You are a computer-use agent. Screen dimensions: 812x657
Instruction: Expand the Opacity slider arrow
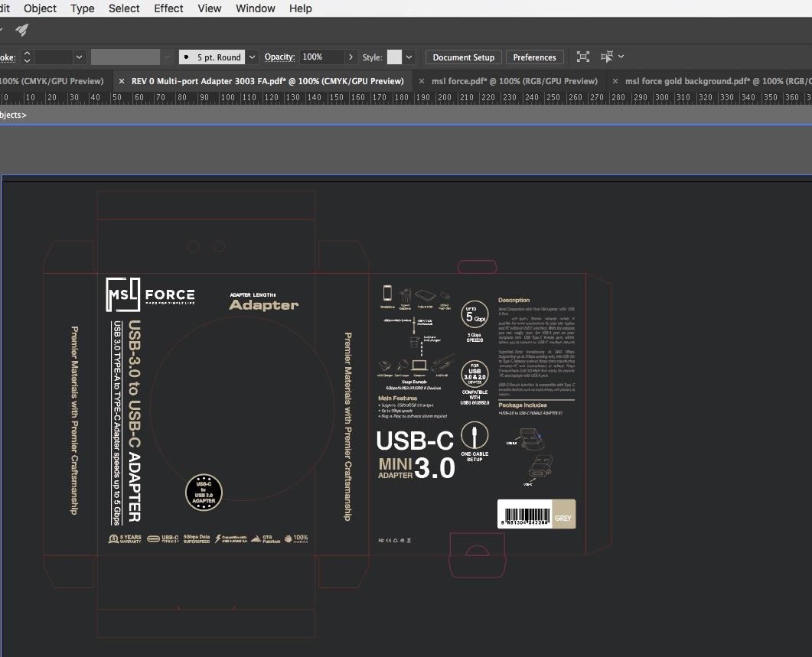tap(351, 57)
